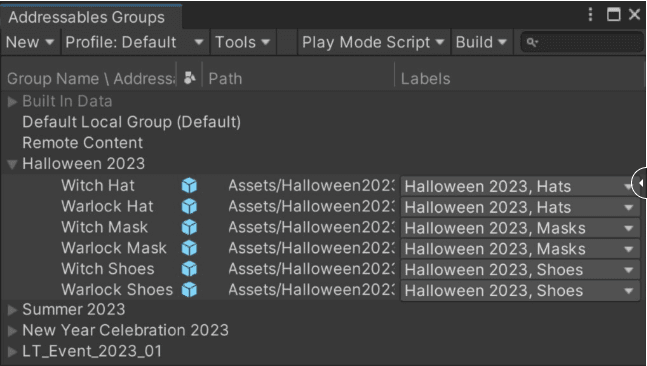Open the Play Mode Script dropdown
Viewport: 647px width, 366px height.
click(x=373, y=42)
